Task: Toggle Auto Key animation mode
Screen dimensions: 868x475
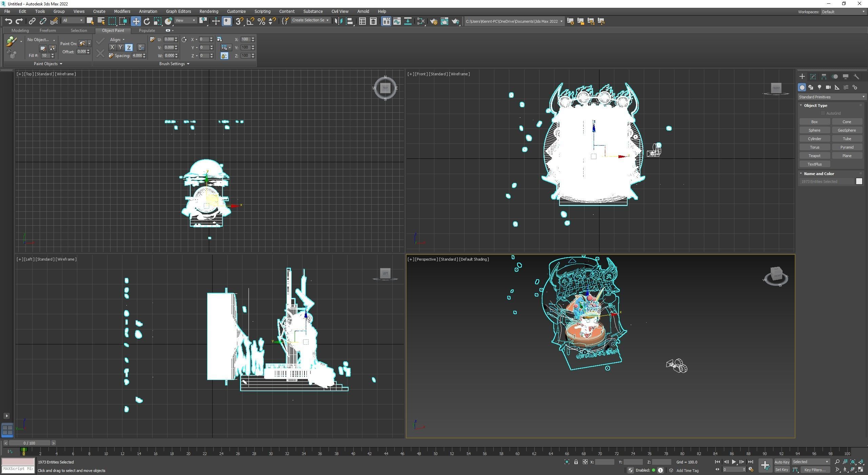Action: point(782,462)
